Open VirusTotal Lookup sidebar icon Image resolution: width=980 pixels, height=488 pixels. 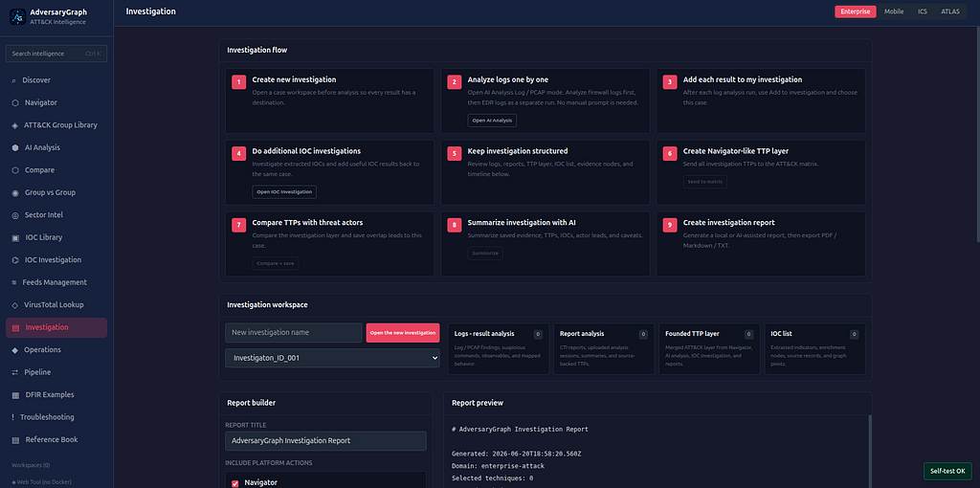[15, 305]
